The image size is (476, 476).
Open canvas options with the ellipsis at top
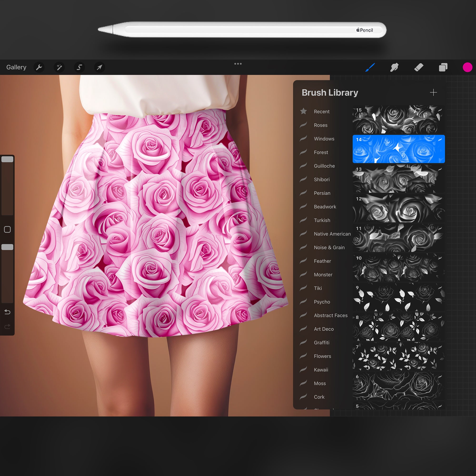point(238,64)
